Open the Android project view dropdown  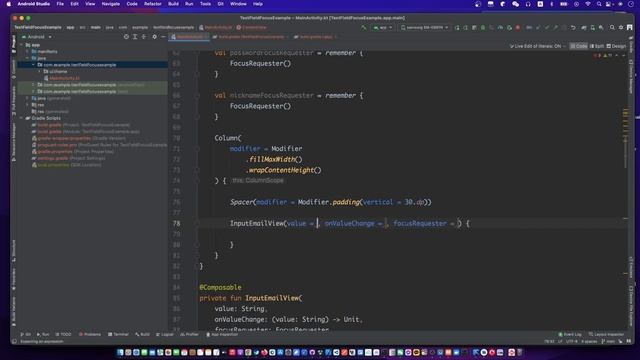click(x=37, y=37)
